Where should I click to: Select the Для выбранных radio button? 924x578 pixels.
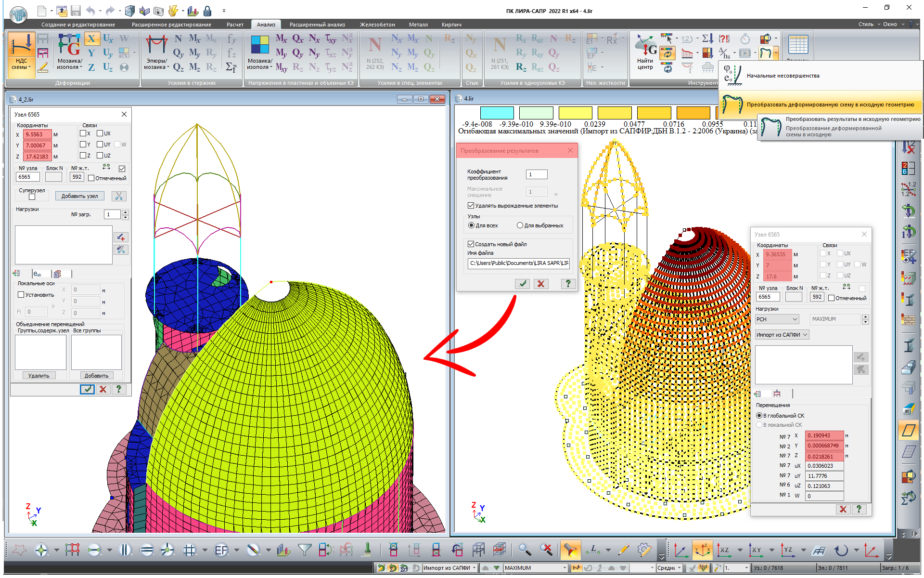click(520, 225)
